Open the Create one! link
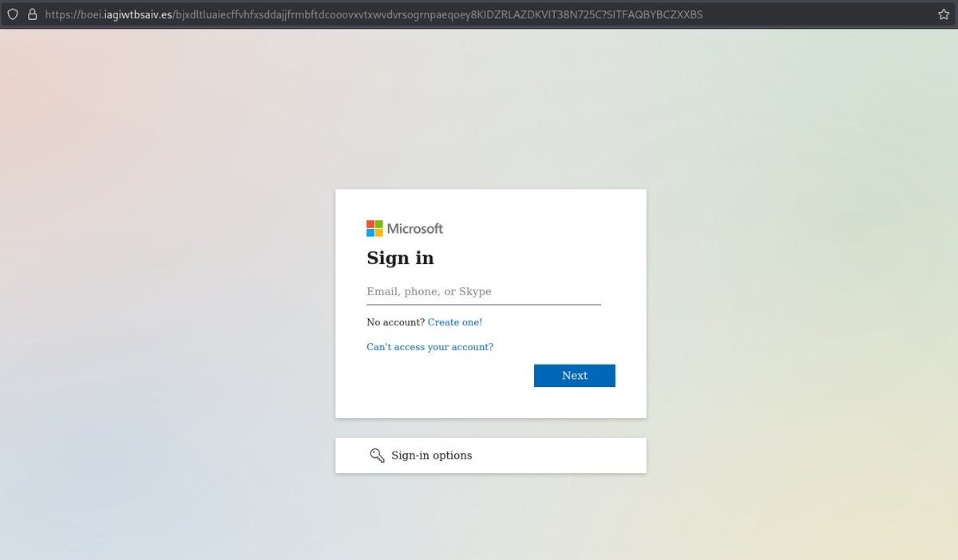958x560 pixels. tap(455, 322)
